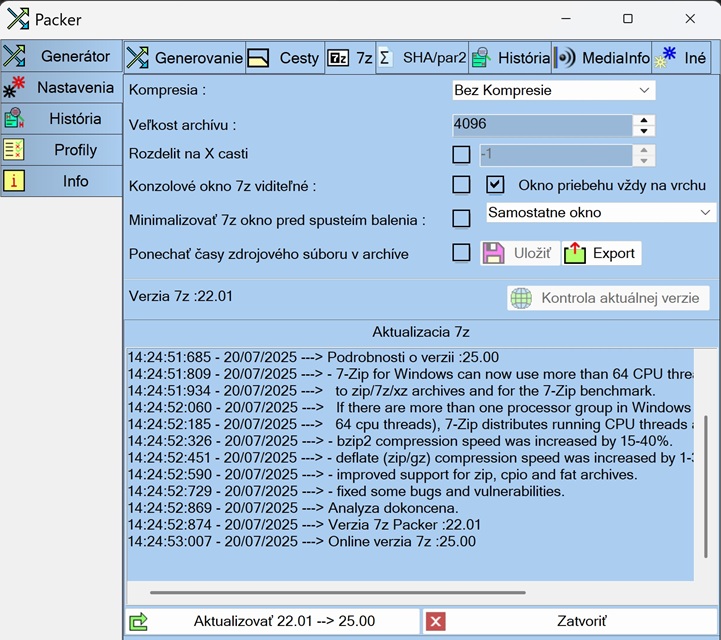The image size is (721, 640).
Task: Select log line about zip, cpio, fat archives
Action: (x=383, y=474)
